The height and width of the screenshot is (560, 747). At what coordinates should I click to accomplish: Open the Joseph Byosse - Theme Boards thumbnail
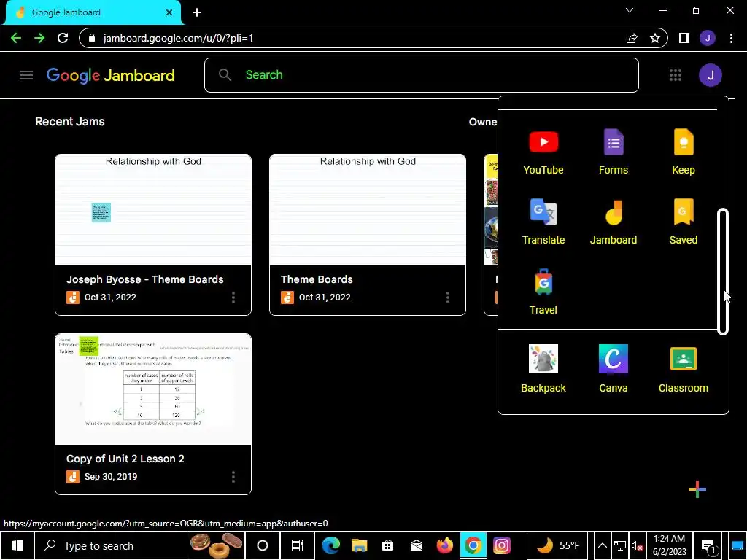click(153, 210)
